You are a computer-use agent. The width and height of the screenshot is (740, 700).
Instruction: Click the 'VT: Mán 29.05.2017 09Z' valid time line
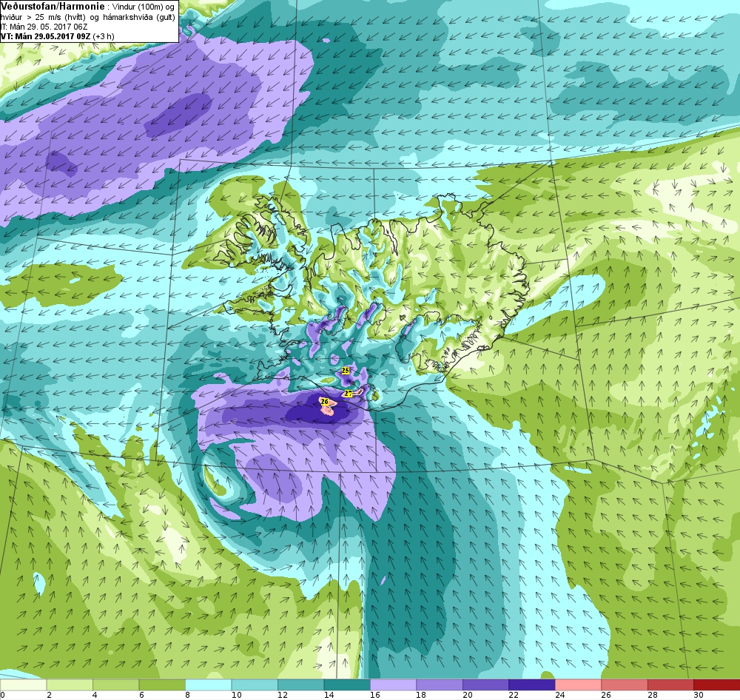point(47,36)
